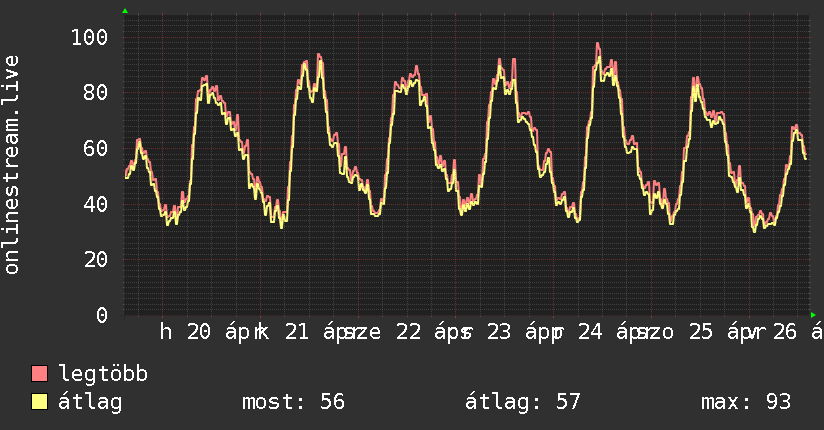Click the x-axis date label 24
Screen dimensions: 824x430
(x=590, y=332)
